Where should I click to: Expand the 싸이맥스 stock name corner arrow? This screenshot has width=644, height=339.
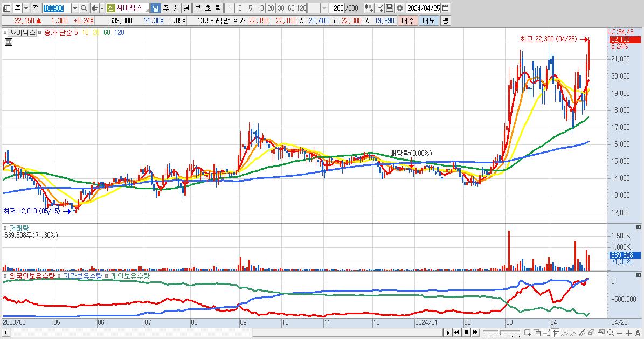point(147,10)
